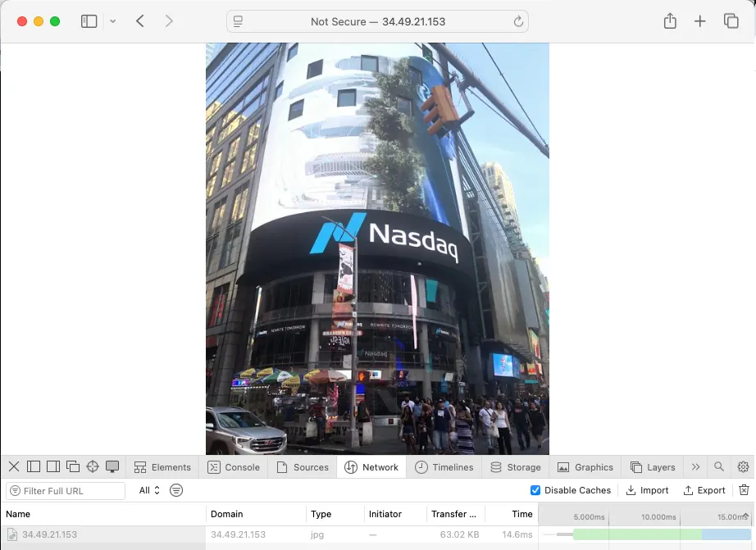Click the address bar showing 34.49.21.153
The height and width of the screenshot is (550, 756).
point(377,21)
